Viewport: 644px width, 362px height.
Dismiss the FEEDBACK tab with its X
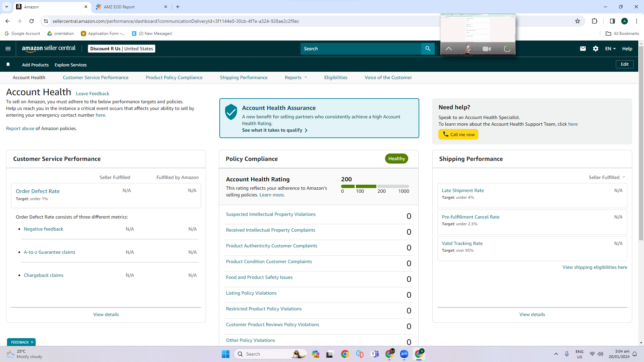point(32,342)
